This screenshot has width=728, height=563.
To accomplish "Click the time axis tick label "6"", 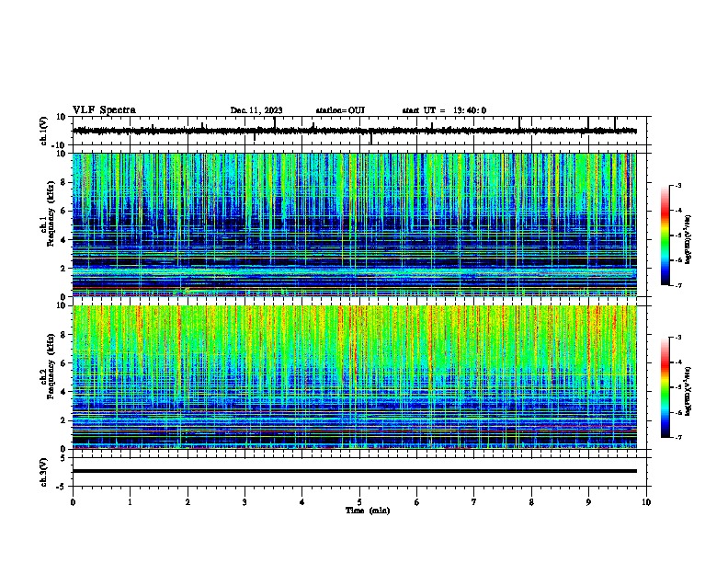I will coord(417,502).
